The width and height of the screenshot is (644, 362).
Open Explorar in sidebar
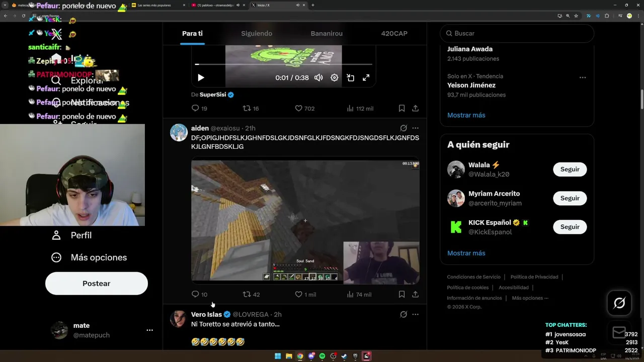78,80
